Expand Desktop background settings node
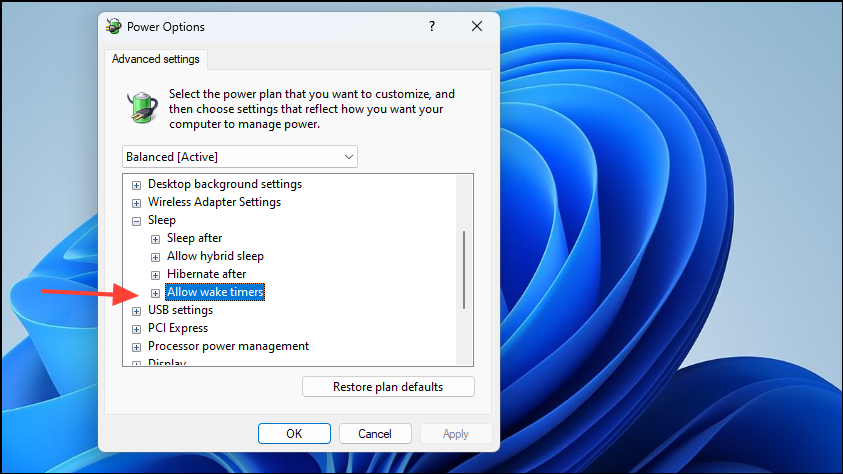The image size is (843, 474). click(137, 185)
